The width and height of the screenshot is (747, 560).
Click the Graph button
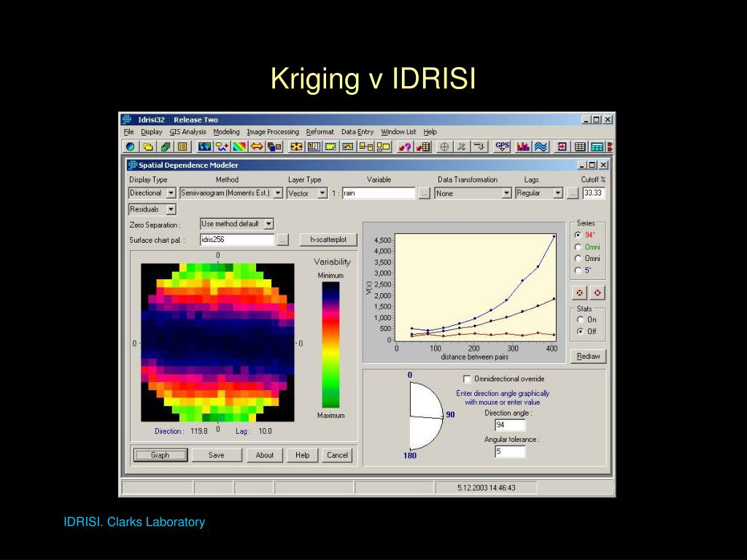click(x=160, y=455)
